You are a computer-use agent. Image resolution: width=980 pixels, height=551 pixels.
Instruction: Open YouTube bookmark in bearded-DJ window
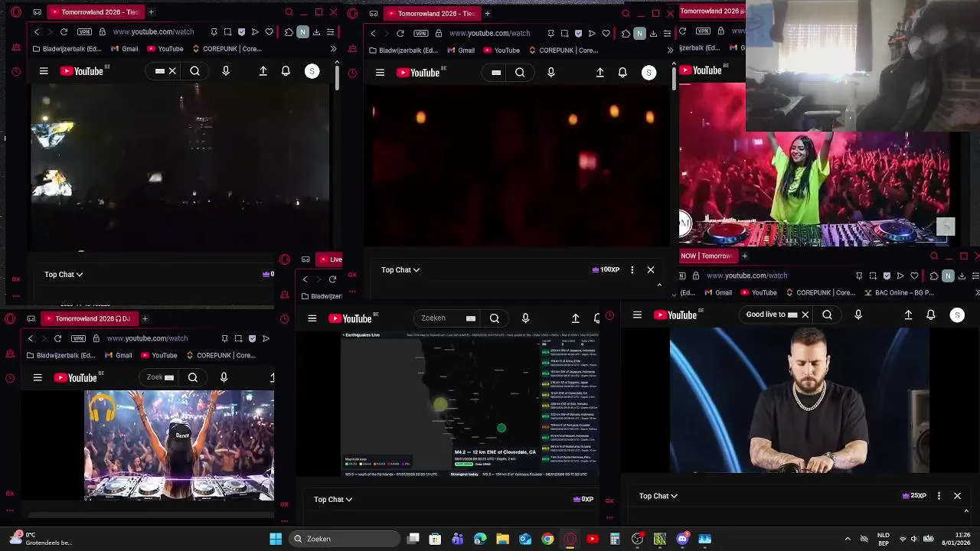point(758,292)
